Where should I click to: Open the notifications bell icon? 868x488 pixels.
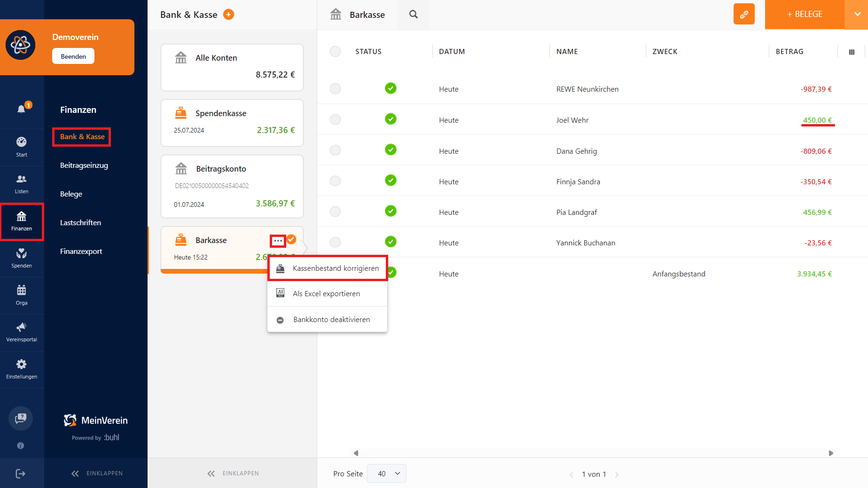point(21,109)
